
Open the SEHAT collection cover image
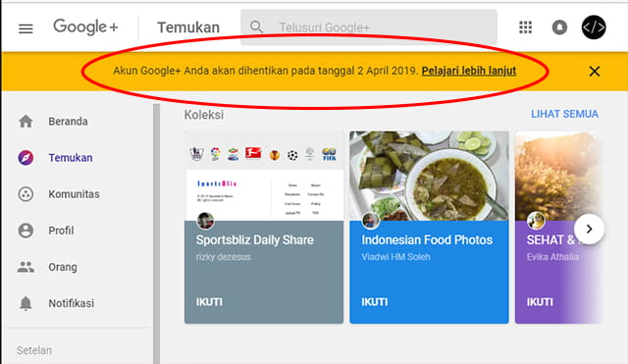pos(558,176)
